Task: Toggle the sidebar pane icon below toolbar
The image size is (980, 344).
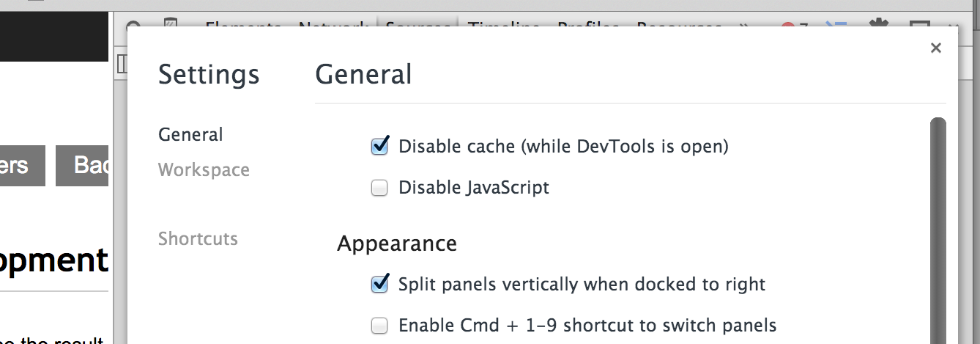Action: coord(122,64)
